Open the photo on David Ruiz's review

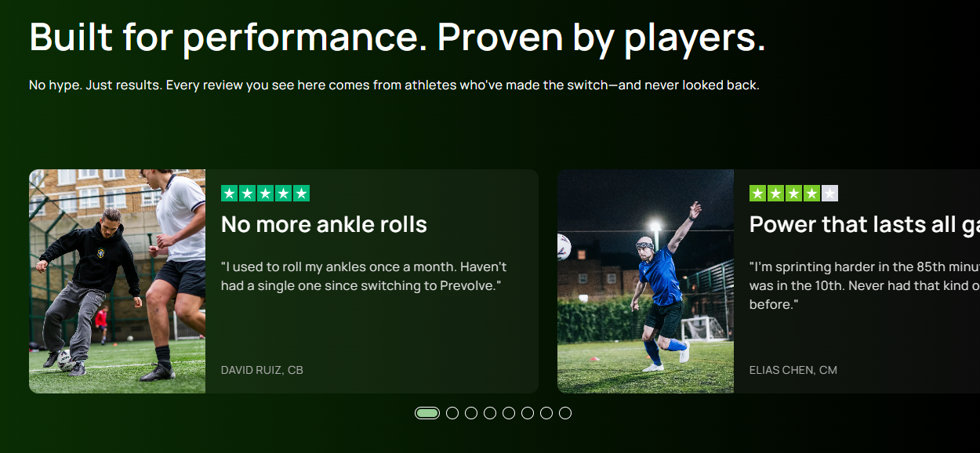point(117,281)
